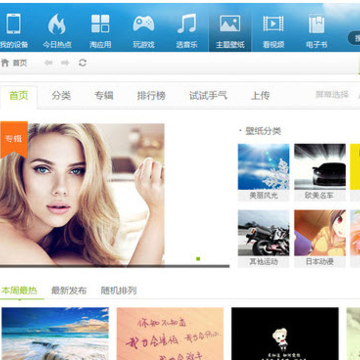Click 美丽风光 label text

pos(263,196)
